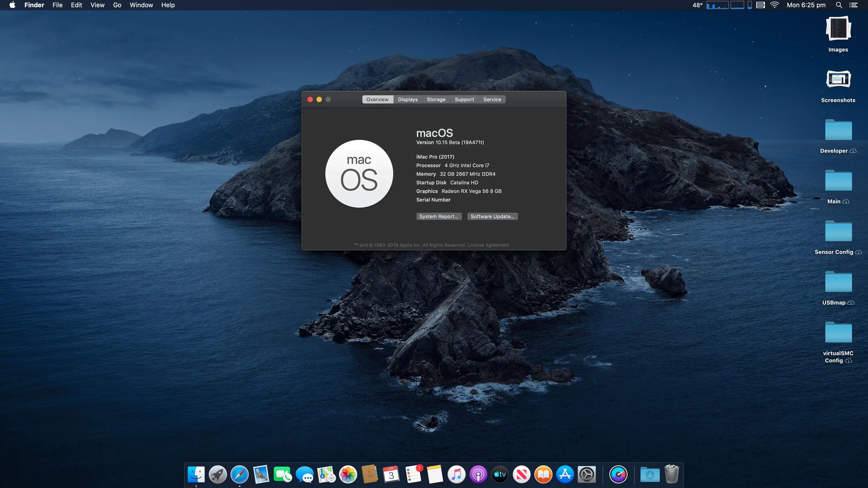Viewport: 868px width, 488px height.
Task: Open Photos app in the Dock
Action: pos(348,474)
